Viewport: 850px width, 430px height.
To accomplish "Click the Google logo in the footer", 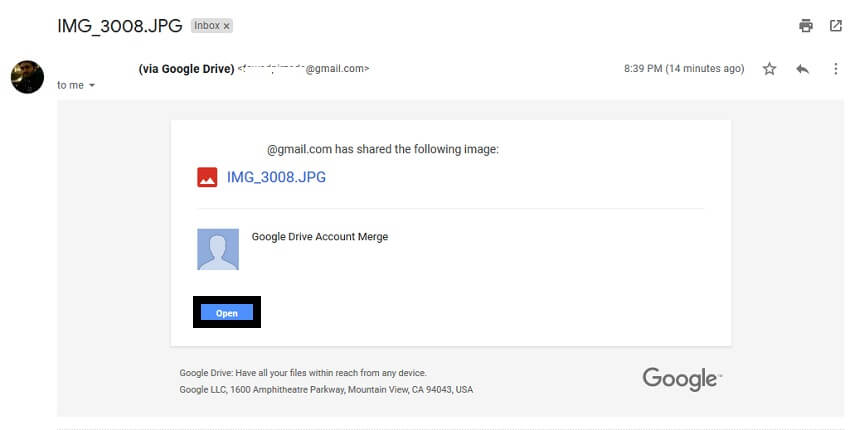I will [x=682, y=378].
